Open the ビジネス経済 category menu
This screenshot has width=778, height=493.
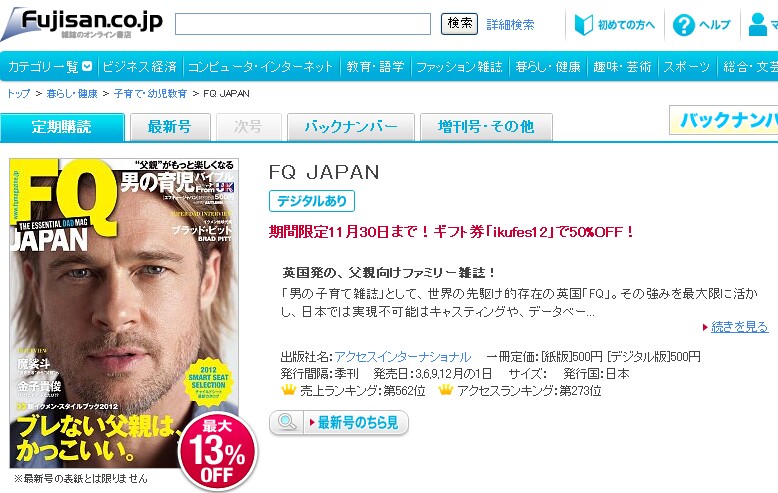pos(139,66)
